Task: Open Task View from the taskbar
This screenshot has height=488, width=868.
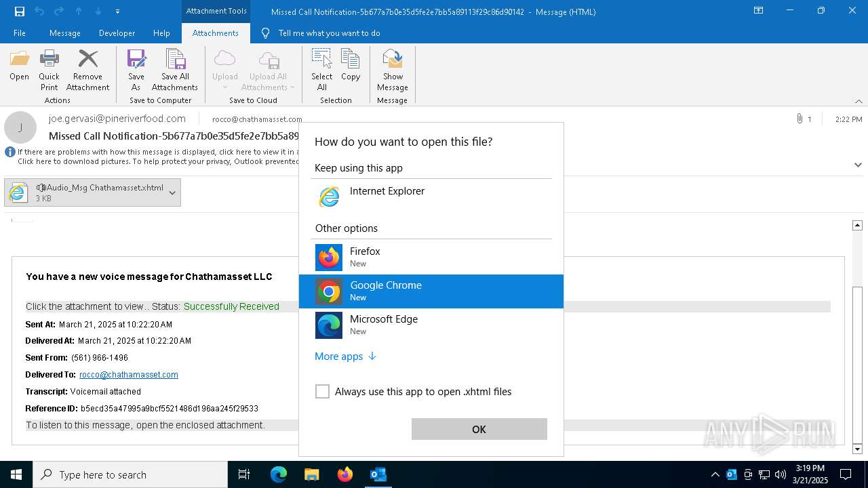Action: (244, 474)
